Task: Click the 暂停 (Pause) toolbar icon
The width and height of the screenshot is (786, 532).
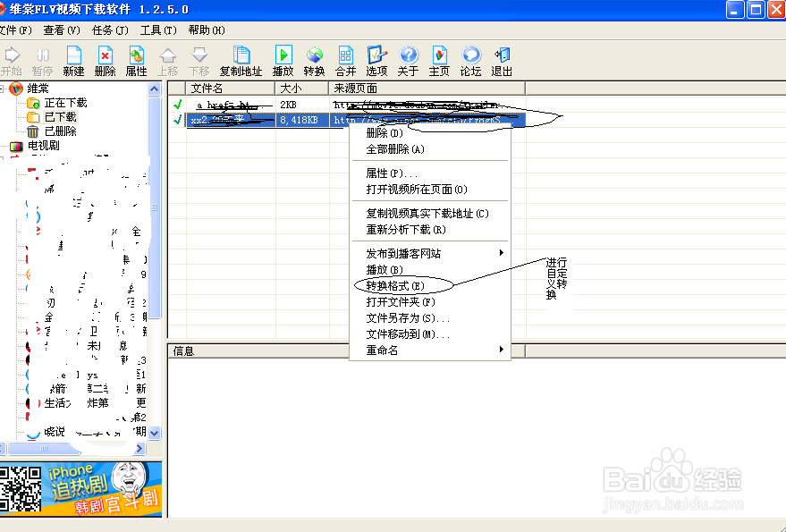Action: pos(43,61)
